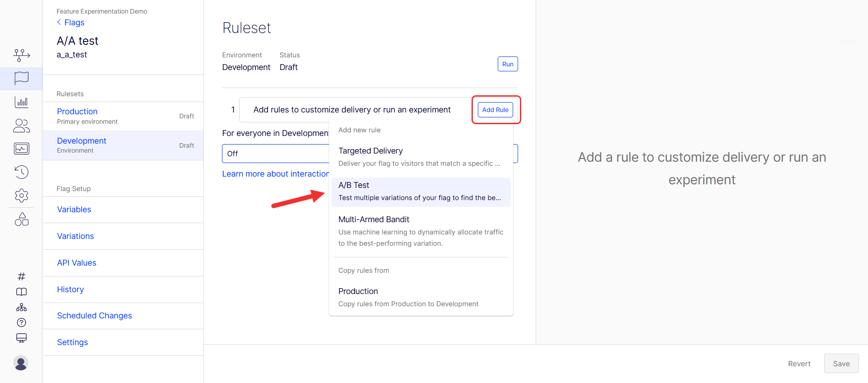The width and height of the screenshot is (868, 383).
Task: Click the desktop monitor icon
Action: point(21,338)
